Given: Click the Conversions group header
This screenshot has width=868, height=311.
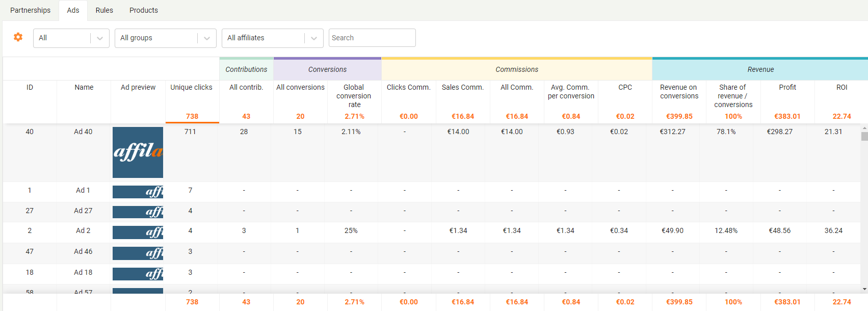Looking at the screenshot, I should tap(327, 69).
